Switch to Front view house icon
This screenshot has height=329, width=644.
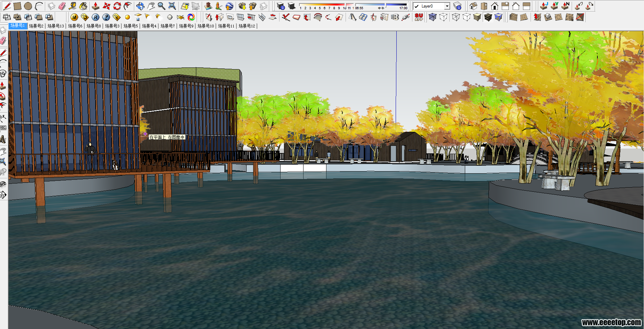[495, 6]
